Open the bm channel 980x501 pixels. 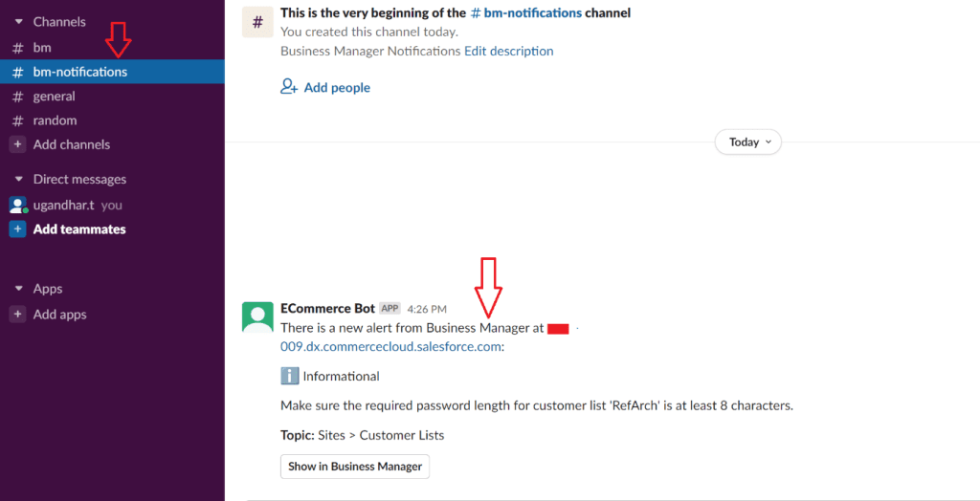point(42,47)
